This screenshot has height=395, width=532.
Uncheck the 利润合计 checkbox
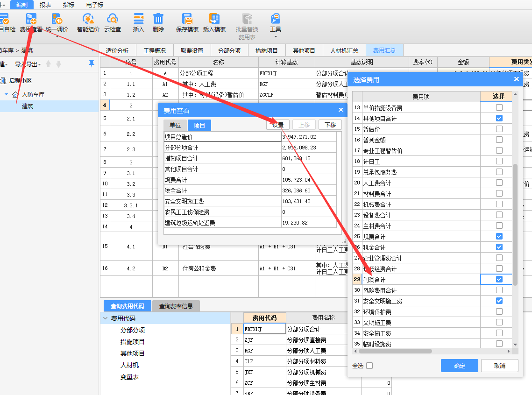coord(499,279)
